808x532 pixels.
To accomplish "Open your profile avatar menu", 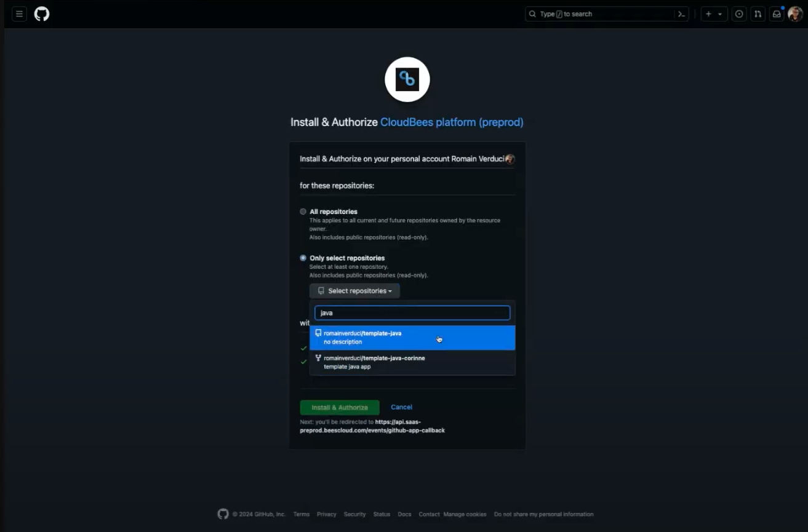I will point(796,14).
